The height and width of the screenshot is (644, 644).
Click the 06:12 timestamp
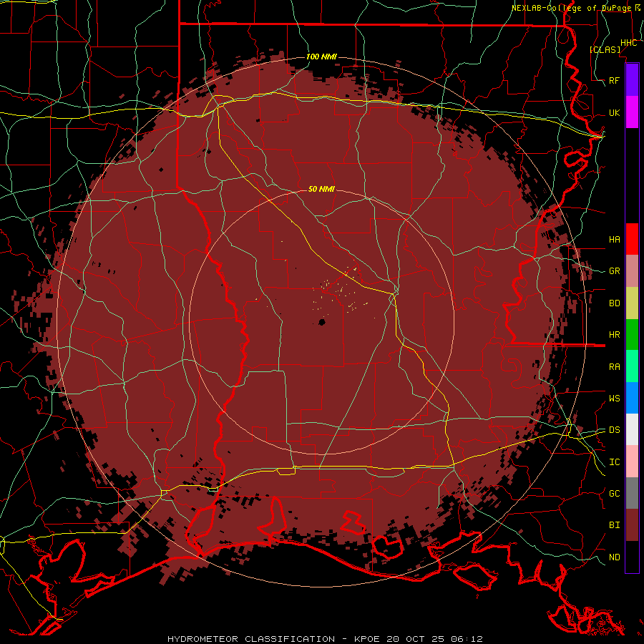pyautogui.click(x=469, y=639)
